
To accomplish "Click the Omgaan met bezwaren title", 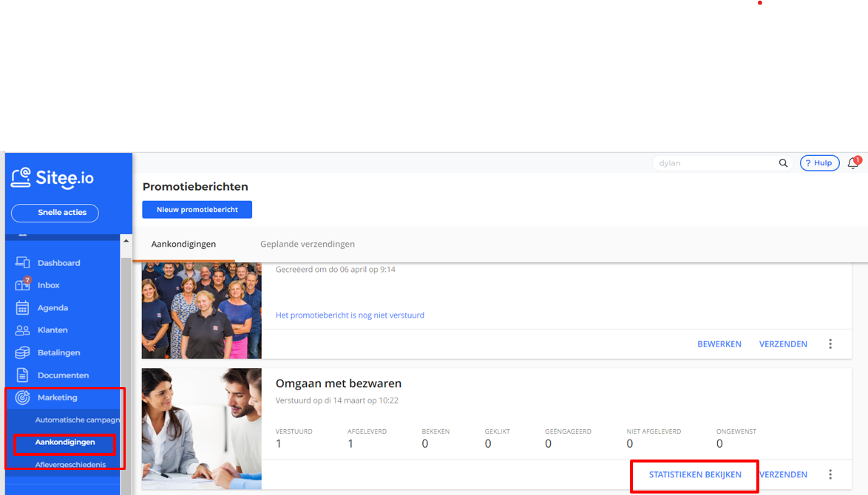I will (338, 383).
